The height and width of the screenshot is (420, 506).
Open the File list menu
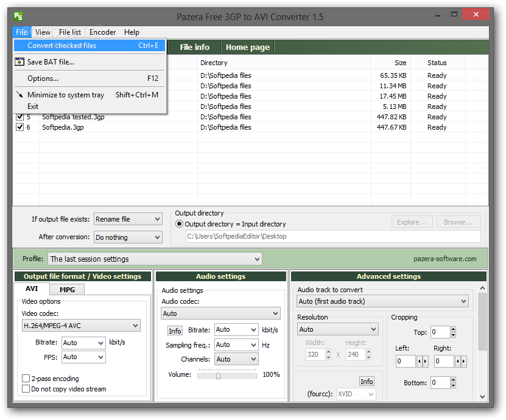click(x=70, y=32)
